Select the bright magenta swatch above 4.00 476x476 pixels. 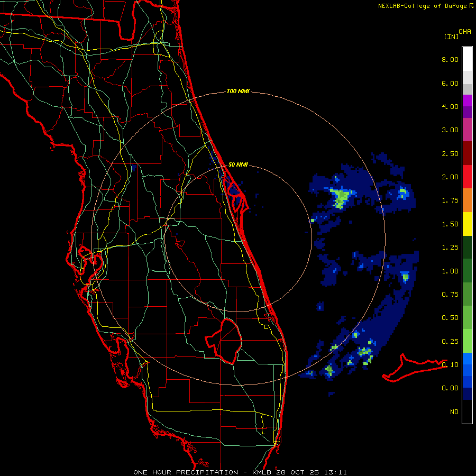coord(467,100)
